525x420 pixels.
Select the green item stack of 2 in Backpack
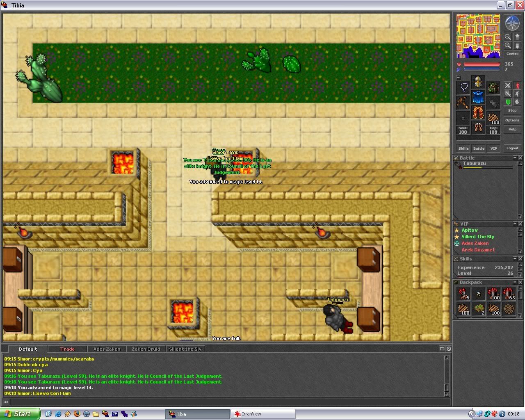[x=479, y=309]
